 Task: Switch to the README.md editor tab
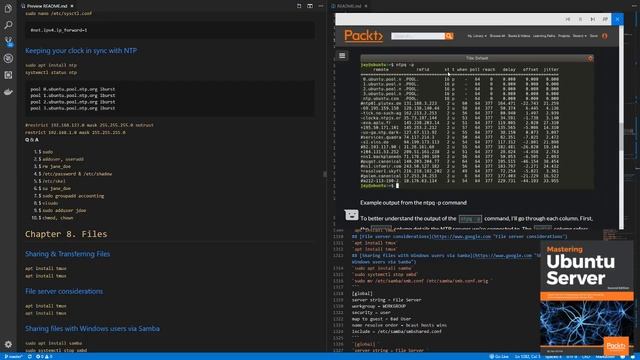pyautogui.click(x=349, y=6)
